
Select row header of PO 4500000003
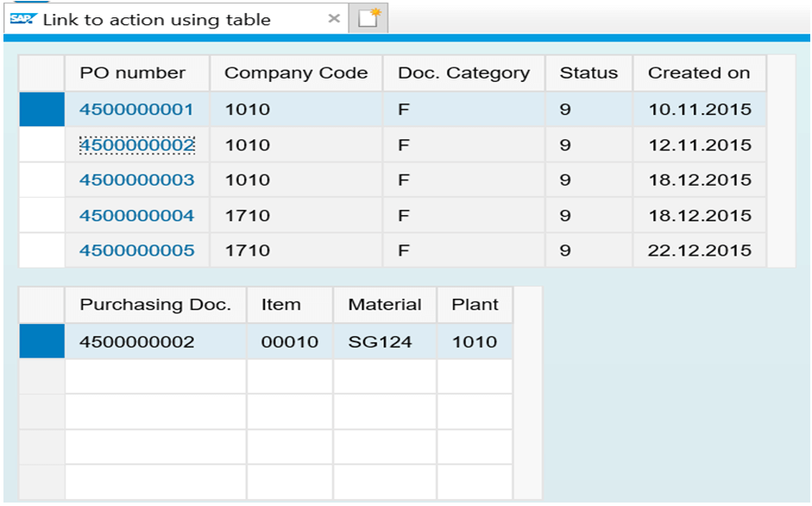(42, 180)
